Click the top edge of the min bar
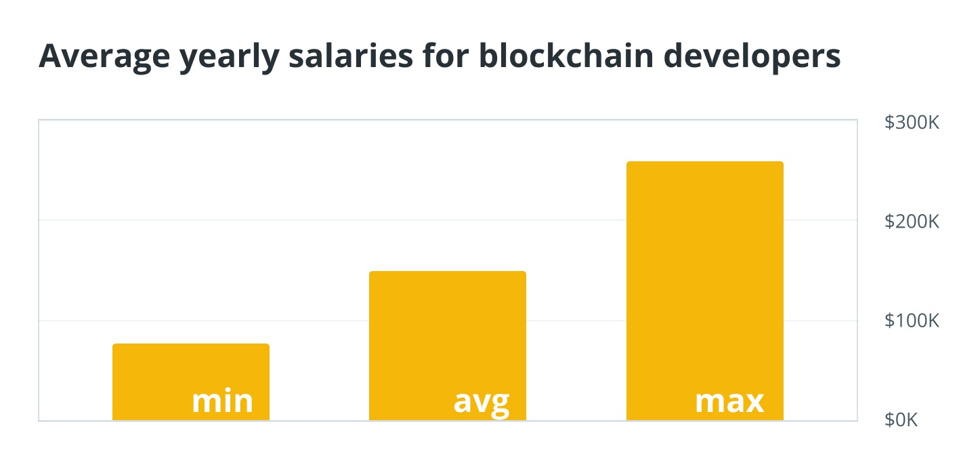Viewport: 980px width, 454px height. (x=190, y=345)
